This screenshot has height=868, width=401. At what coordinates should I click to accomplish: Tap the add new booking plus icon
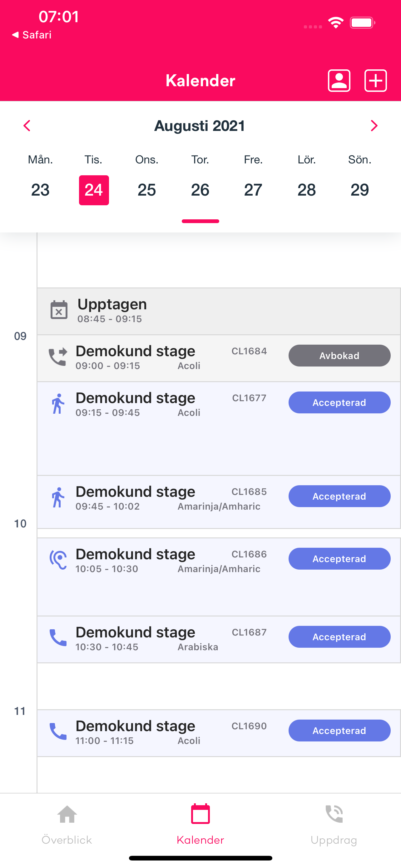pyautogui.click(x=375, y=81)
